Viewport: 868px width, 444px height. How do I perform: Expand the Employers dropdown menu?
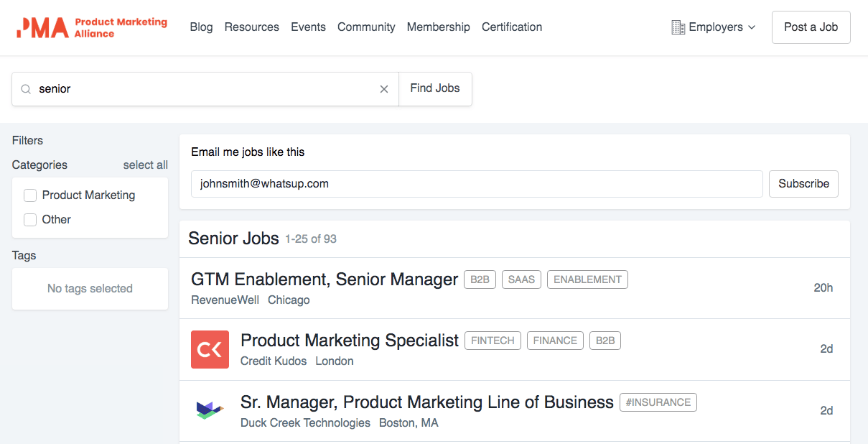click(x=721, y=27)
